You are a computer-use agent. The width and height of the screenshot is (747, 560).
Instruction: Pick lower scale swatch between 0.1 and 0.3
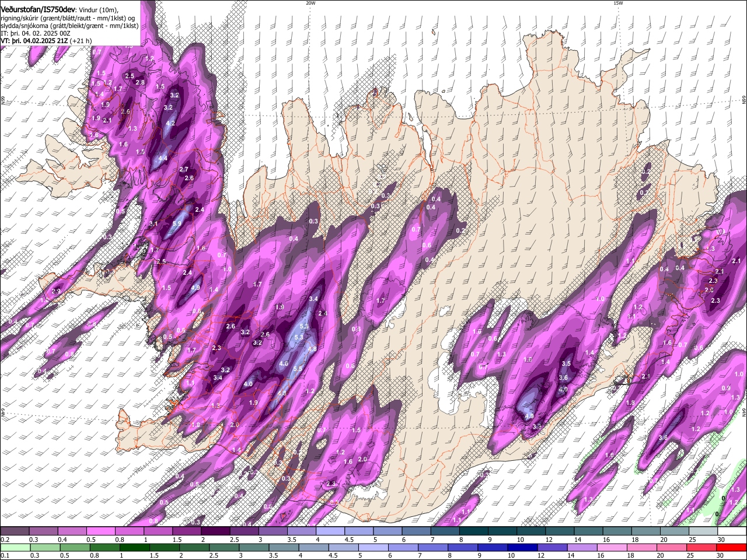tap(15, 547)
